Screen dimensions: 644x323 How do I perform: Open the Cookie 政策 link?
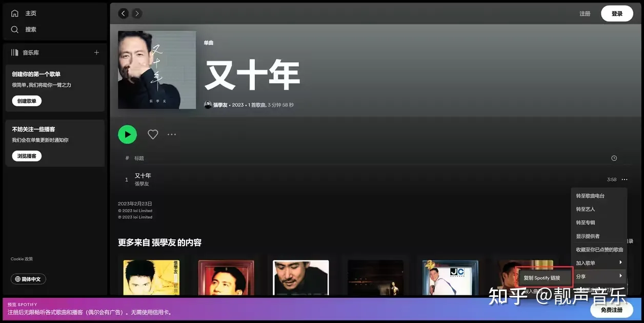[x=22, y=259]
